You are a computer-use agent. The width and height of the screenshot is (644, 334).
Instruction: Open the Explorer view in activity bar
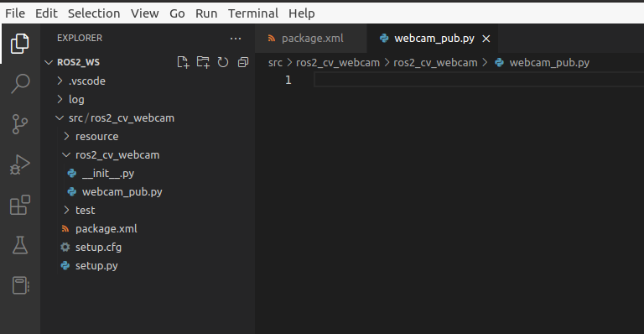click(20, 43)
